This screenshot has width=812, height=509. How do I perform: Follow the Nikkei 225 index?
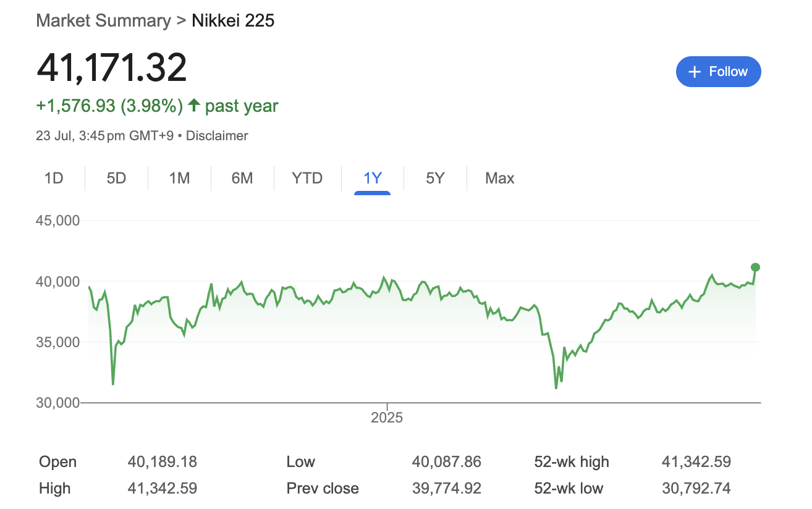coord(718,72)
